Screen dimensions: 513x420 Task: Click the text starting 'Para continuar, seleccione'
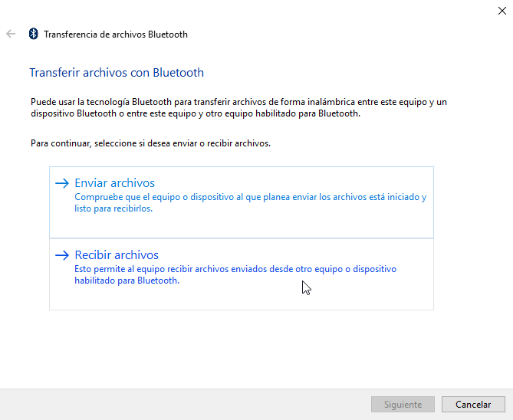pyautogui.click(x=150, y=143)
